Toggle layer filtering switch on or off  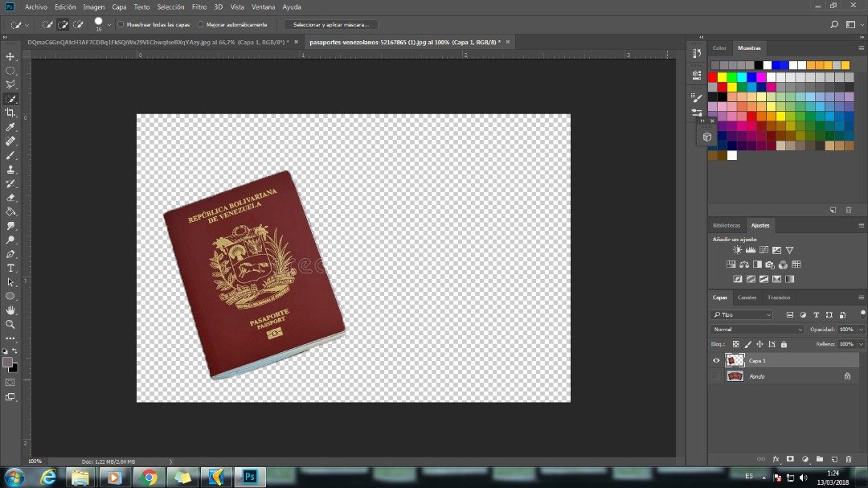[x=862, y=314]
